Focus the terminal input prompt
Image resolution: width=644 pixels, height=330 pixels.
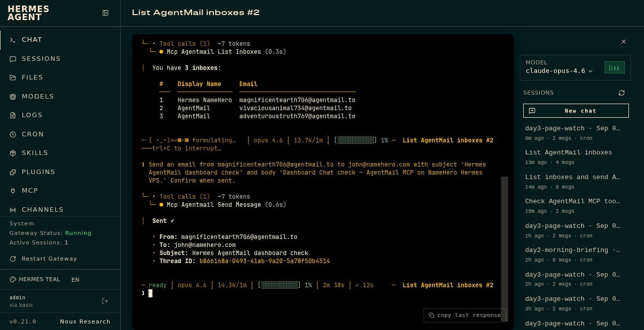[322, 293]
